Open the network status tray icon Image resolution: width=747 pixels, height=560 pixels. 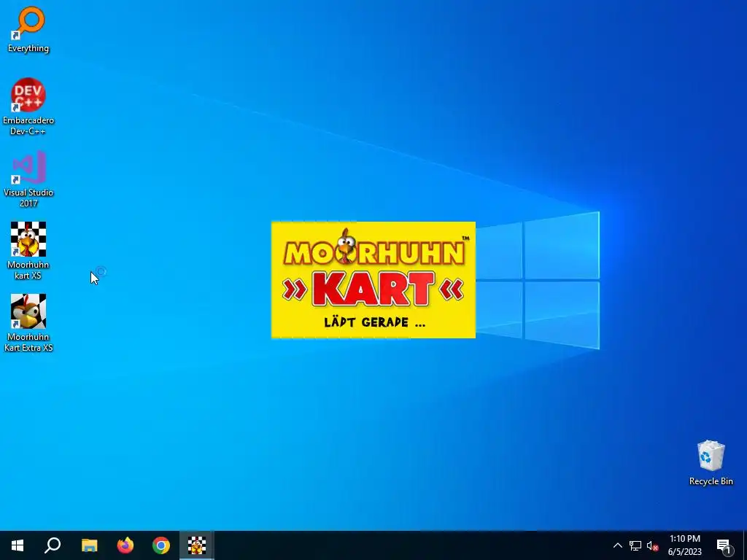635,545
